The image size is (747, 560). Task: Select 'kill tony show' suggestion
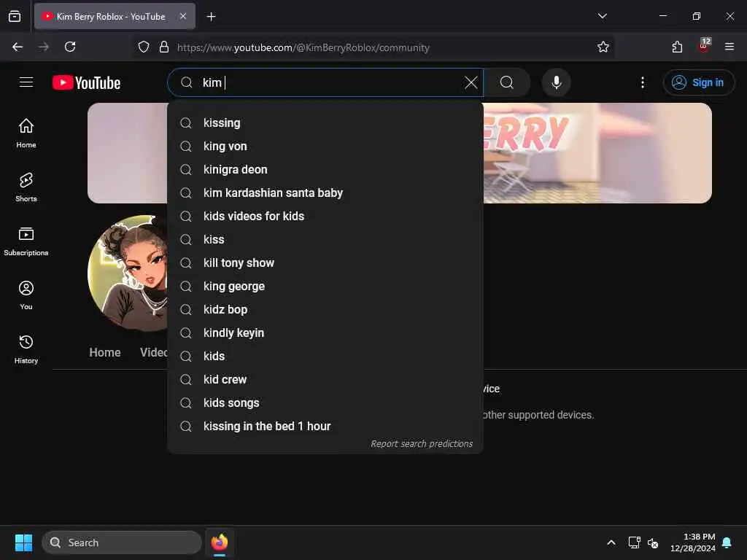pyautogui.click(x=325, y=262)
